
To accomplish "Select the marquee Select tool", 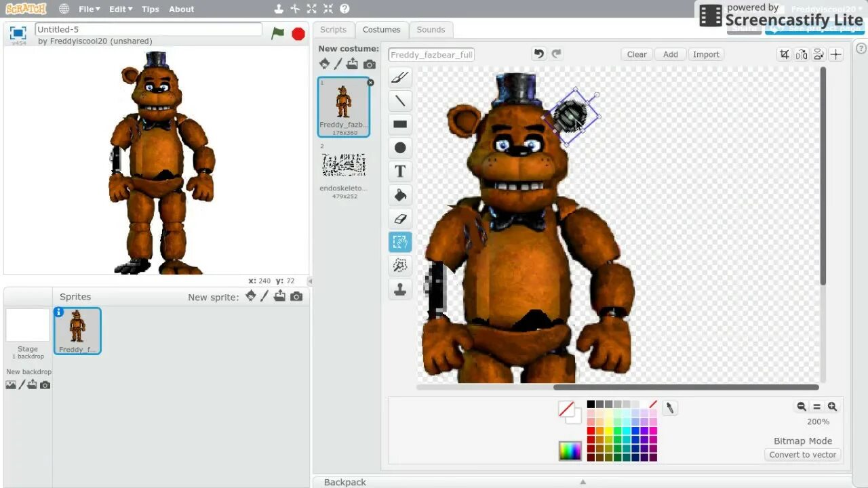I will coord(400,242).
